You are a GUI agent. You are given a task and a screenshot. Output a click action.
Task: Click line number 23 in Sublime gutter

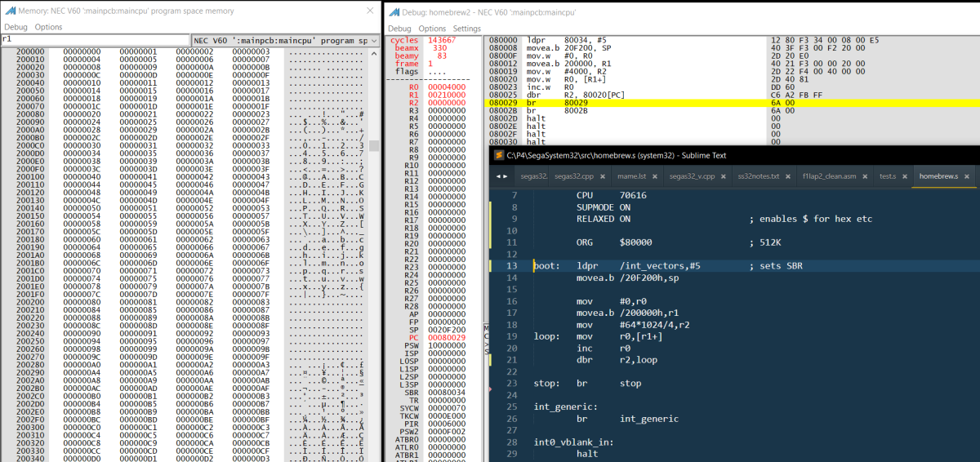512,383
